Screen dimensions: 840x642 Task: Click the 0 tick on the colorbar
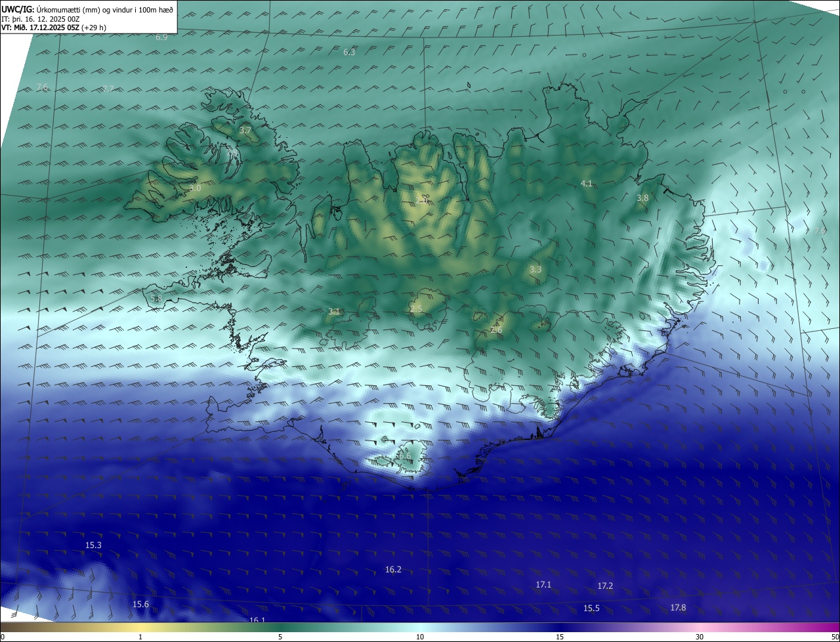coord(3,637)
